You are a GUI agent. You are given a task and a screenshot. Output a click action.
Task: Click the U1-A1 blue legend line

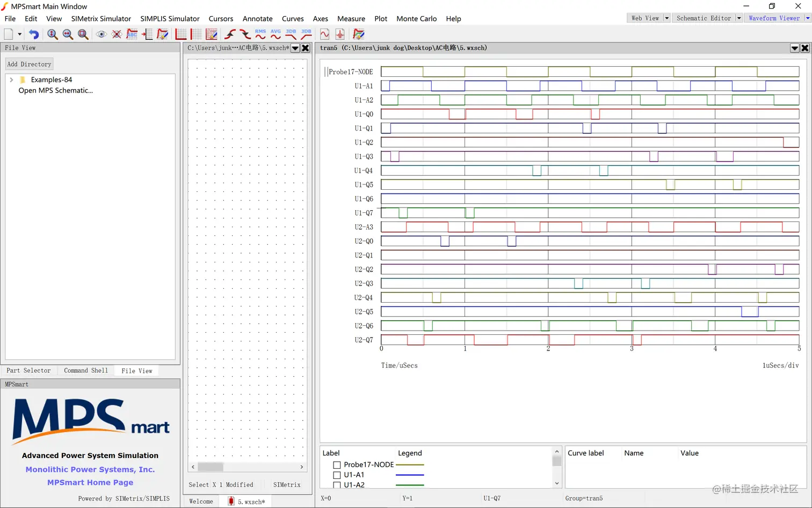click(410, 475)
